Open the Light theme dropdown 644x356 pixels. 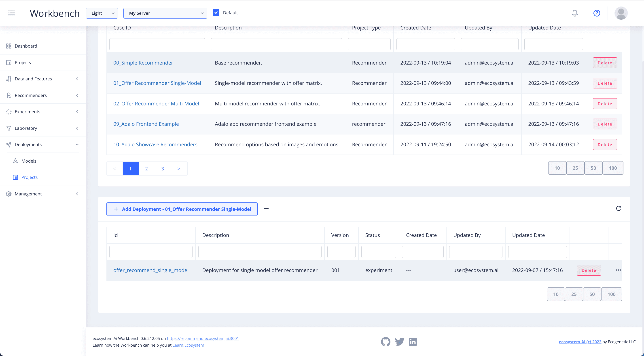coord(102,13)
